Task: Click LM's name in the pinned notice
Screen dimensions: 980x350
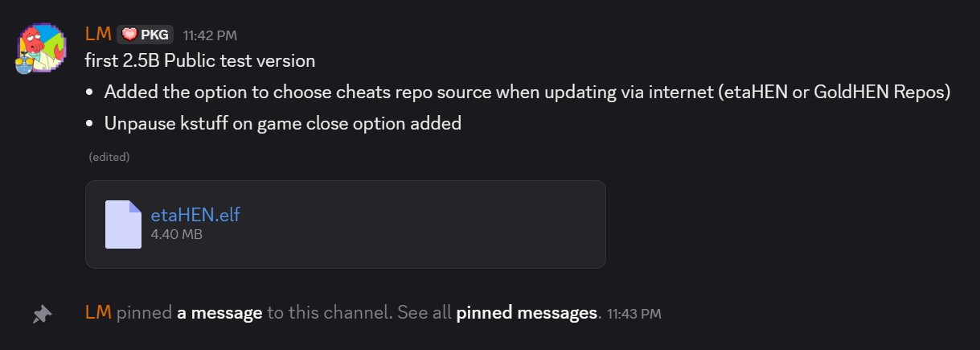Action: pos(97,312)
